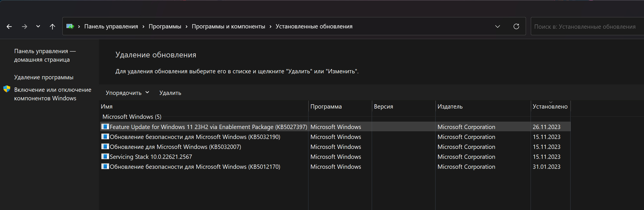Click the icon of update KB5032190
The image size is (644, 210).
point(105,137)
